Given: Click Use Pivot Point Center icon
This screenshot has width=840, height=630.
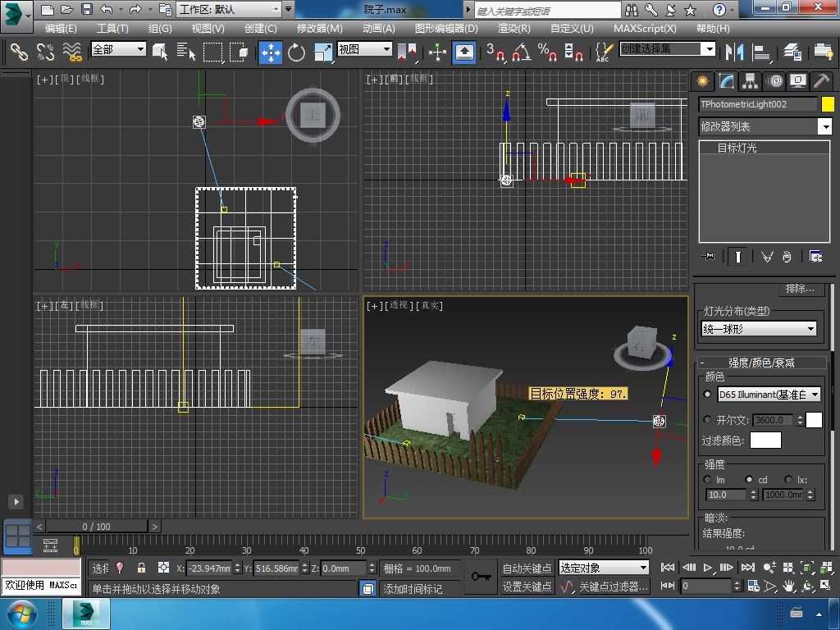Looking at the screenshot, I should point(407,52).
